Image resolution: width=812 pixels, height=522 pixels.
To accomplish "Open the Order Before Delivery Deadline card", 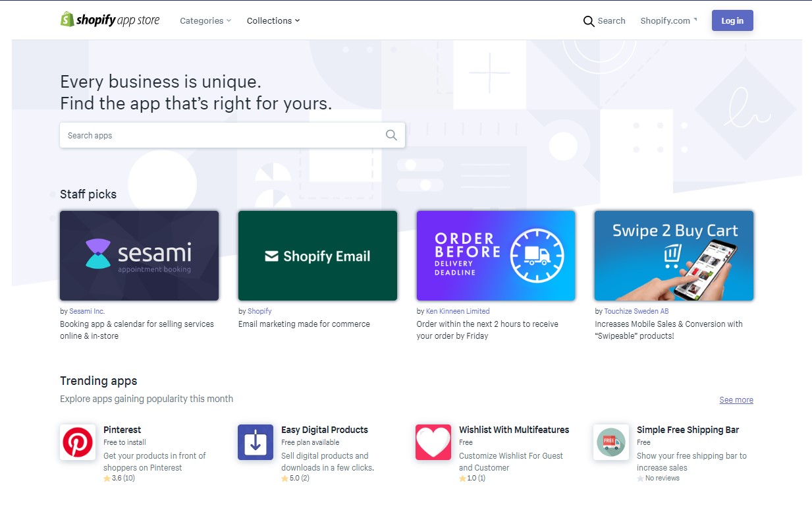I will pos(496,256).
